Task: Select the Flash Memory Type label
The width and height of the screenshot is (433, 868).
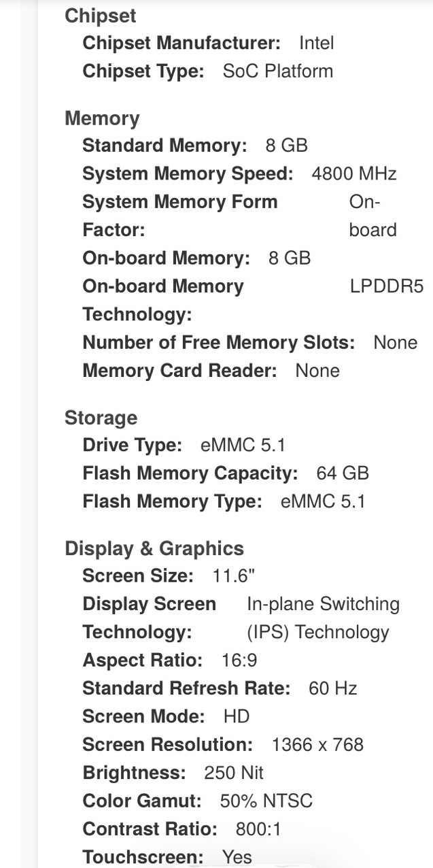Action: (172, 501)
